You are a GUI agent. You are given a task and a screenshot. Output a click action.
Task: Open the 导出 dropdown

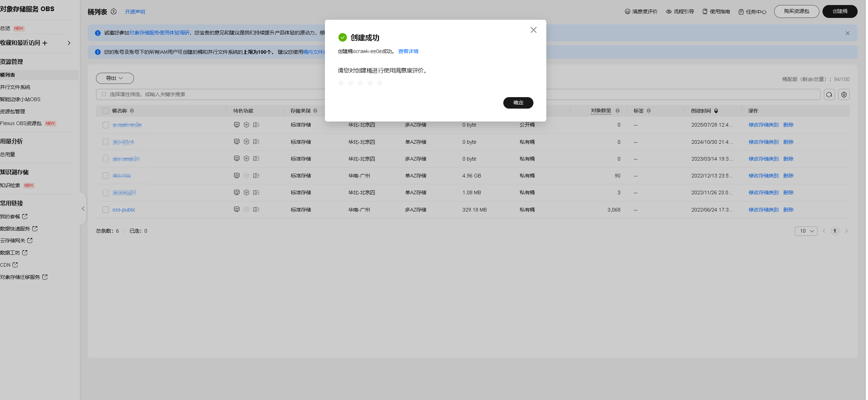pos(115,78)
